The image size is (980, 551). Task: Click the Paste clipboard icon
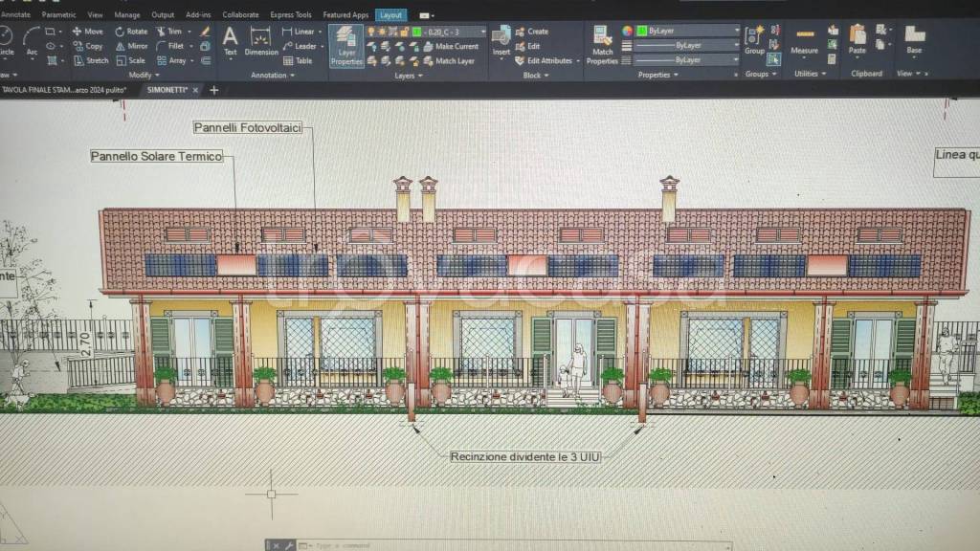(857, 39)
